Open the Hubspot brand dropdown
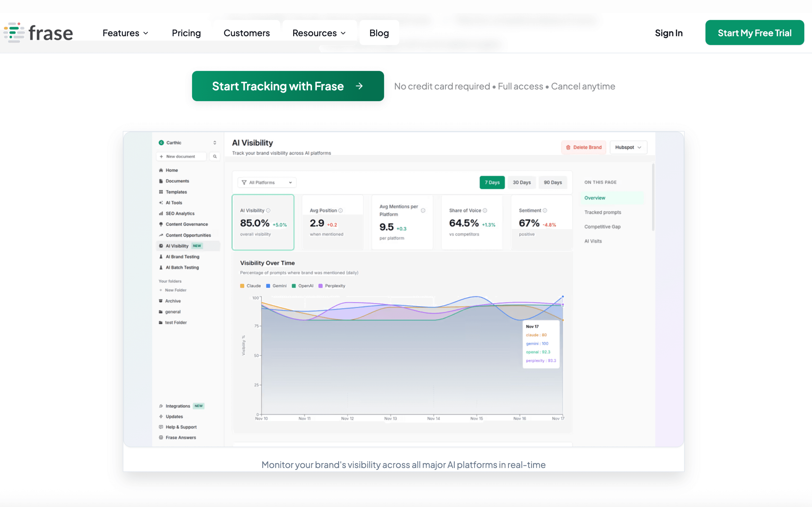 click(628, 148)
